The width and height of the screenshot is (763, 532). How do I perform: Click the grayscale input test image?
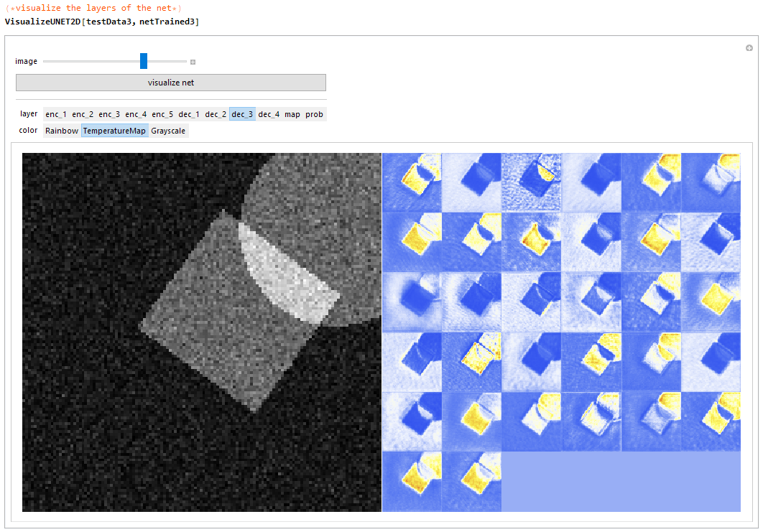click(201, 332)
